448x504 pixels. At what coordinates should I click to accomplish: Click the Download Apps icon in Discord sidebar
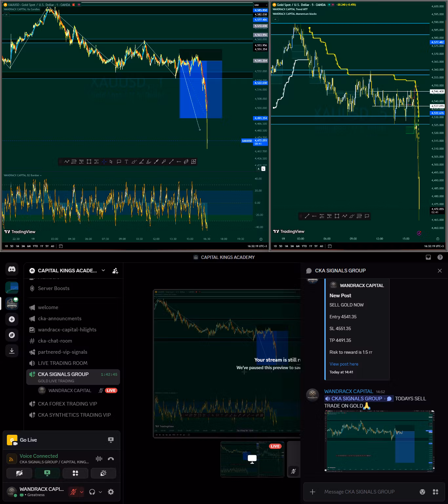coord(12,351)
